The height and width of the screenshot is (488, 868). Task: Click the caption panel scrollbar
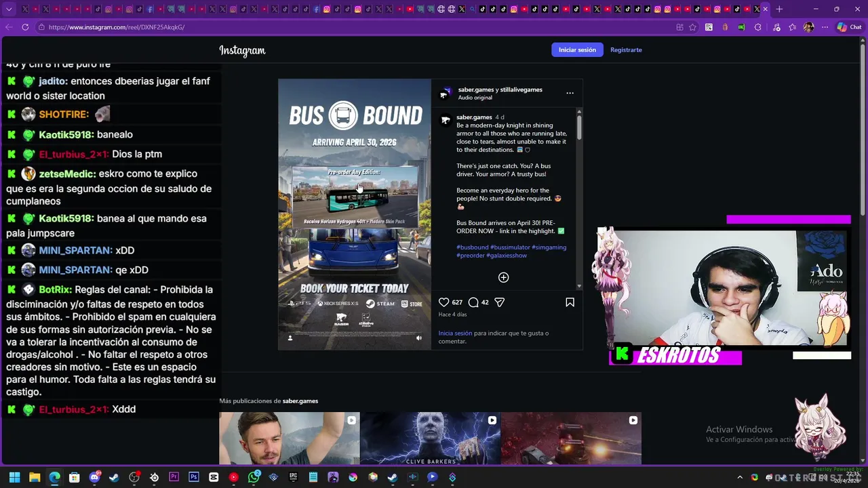pos(578,127)
